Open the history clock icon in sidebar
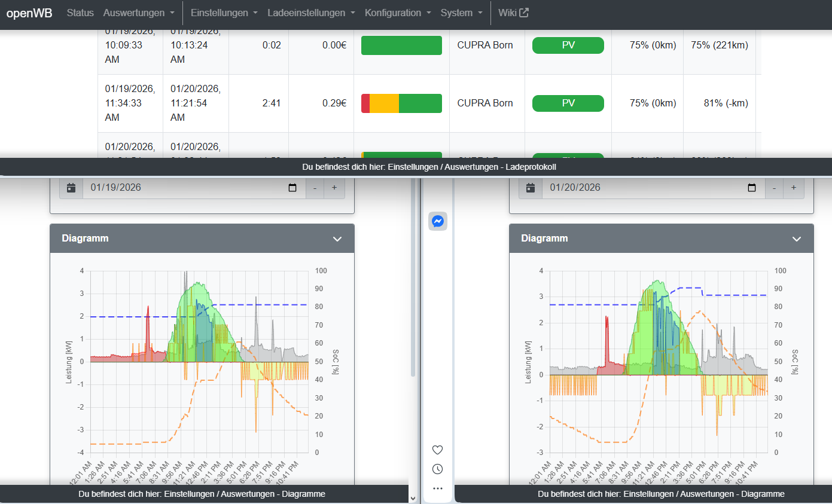Screen dimensions: 832x504 (437, 469)
